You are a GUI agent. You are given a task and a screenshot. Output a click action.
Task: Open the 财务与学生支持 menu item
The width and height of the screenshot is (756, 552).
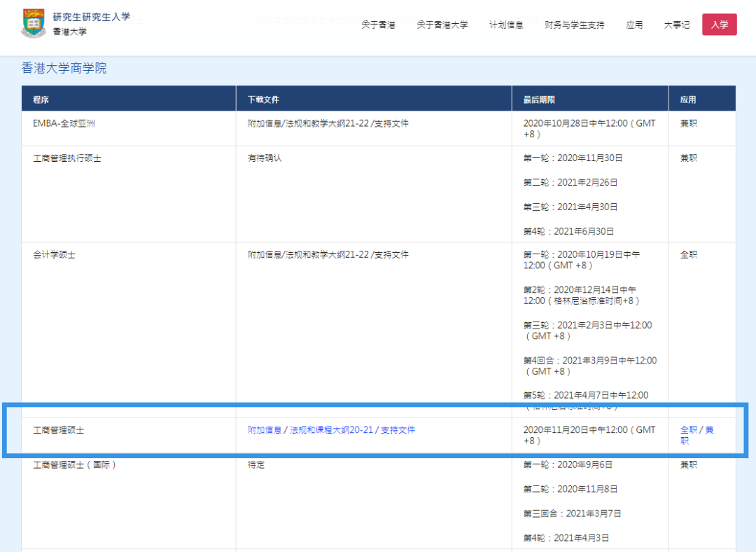574,25
